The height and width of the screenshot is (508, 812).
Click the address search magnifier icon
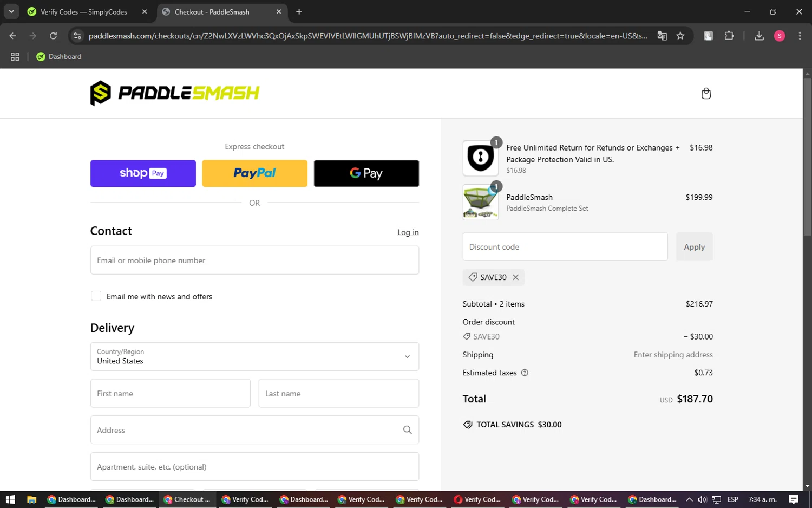[x=408, y=430]
